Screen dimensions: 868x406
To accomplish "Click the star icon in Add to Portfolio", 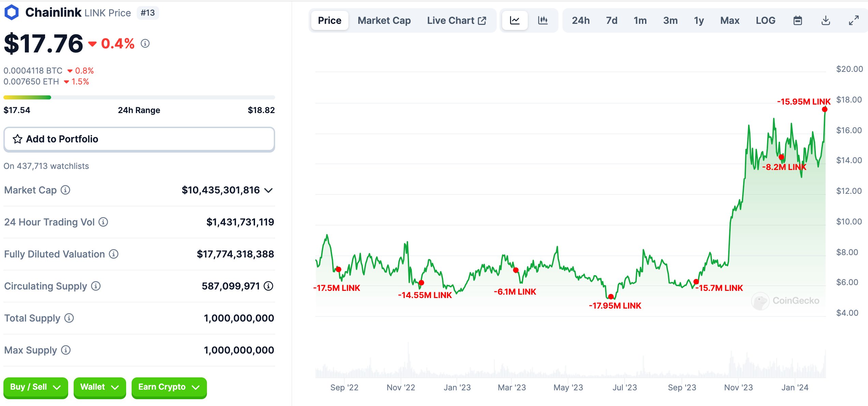I will (x=17, y=139).
